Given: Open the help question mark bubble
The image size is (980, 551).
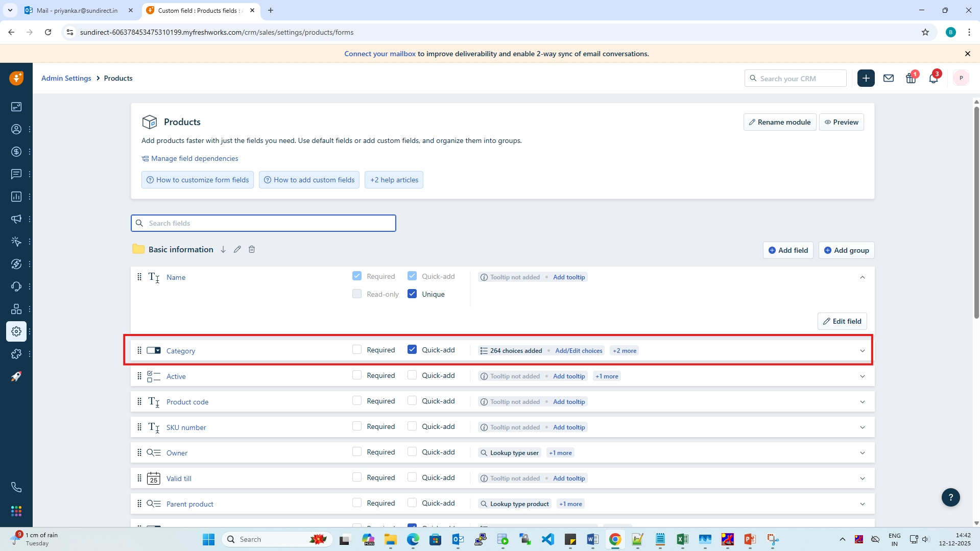Looking at the screenshot, I should point(951,497).
